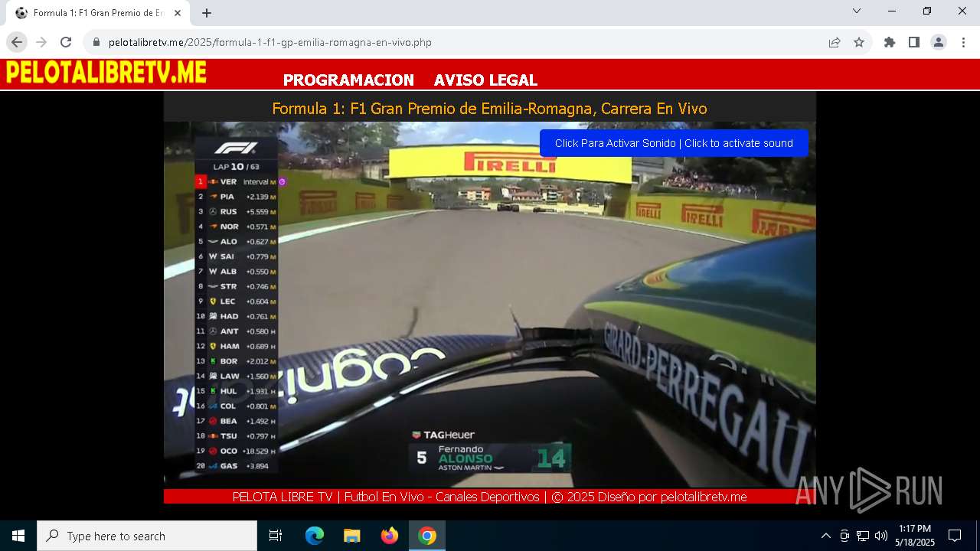Expand the system tray hidden icons chevron
Screen dimensions: 980x551
(x=825, y=536)
